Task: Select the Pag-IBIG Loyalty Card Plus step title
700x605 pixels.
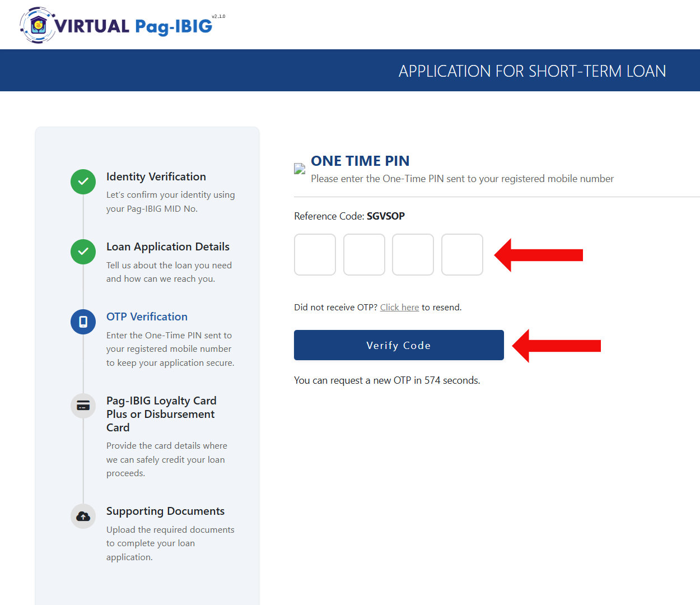Action: coord(161,414)
